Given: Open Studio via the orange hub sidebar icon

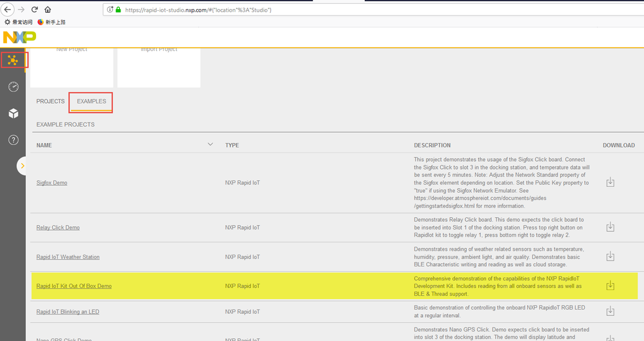Looking at the screenshot, I should [x=13, y=61].
